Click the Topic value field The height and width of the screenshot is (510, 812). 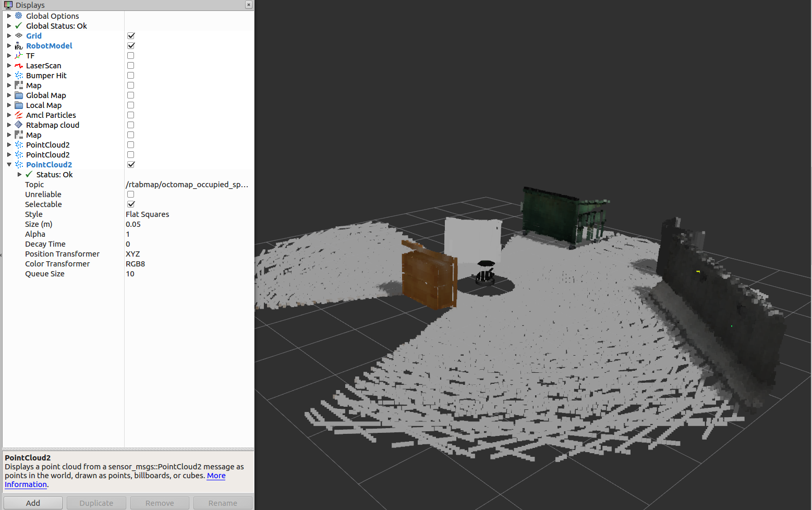(x=187, y=184)
